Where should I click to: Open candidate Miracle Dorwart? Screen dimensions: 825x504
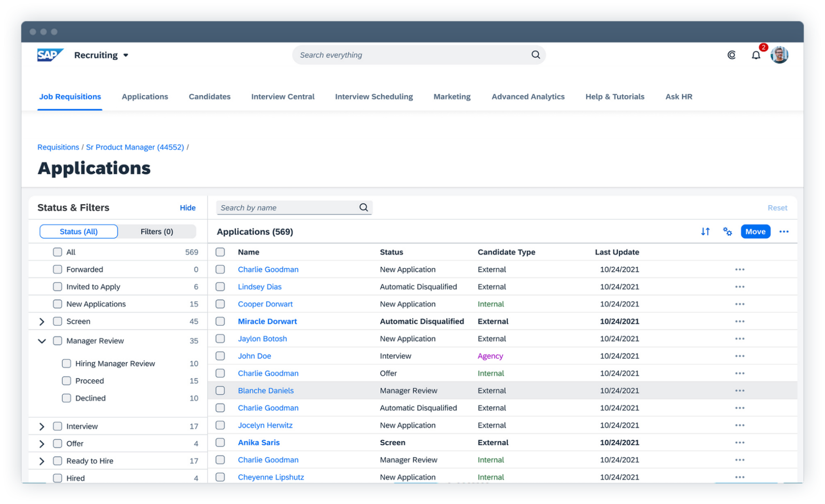(267, 321)
